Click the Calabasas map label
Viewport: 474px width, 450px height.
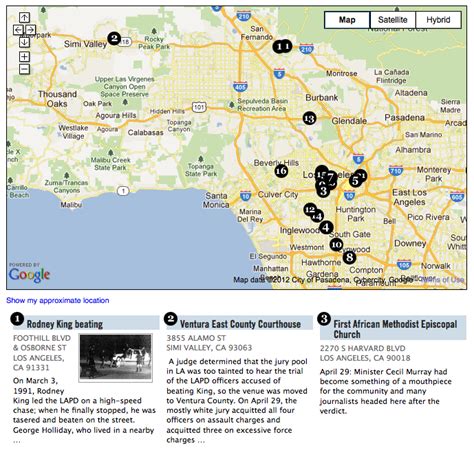146,133
